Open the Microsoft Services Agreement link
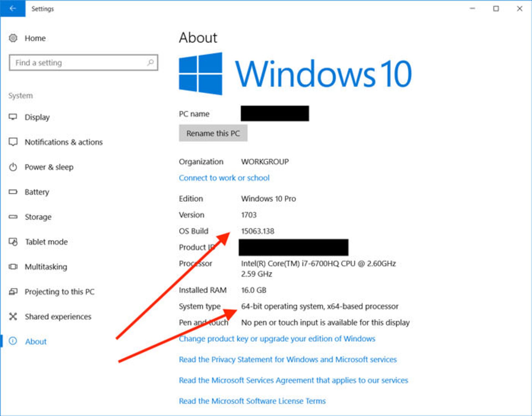Viewport: 532px width, 416px height. click(x=293, y=380)
